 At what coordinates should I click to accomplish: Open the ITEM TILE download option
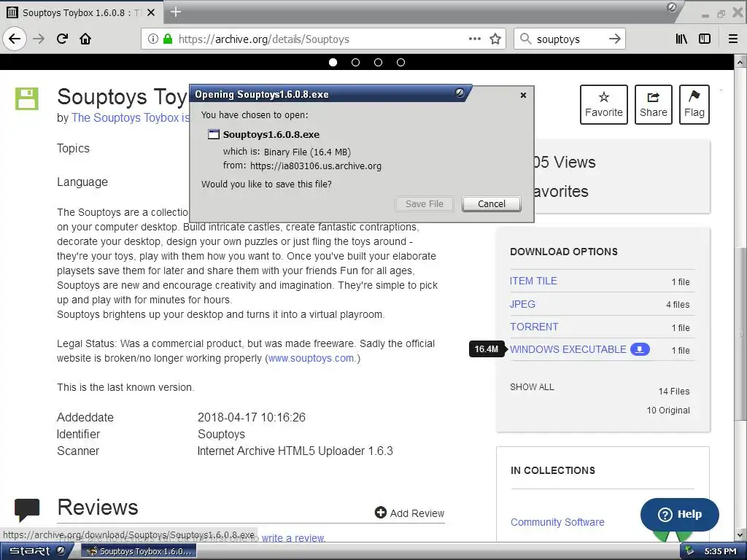point(533,281)
